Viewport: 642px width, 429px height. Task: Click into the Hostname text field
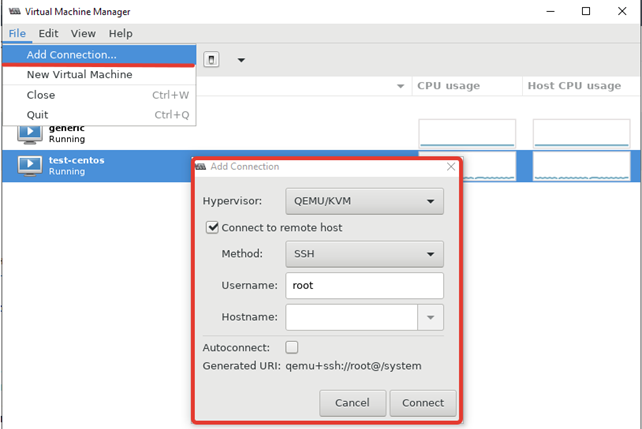351,317
